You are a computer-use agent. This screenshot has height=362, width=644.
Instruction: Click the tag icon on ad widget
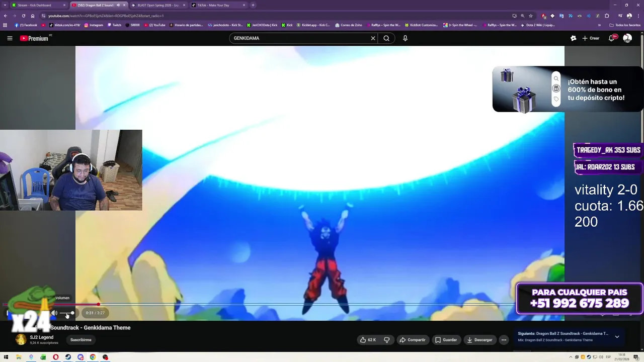(556, 99)
